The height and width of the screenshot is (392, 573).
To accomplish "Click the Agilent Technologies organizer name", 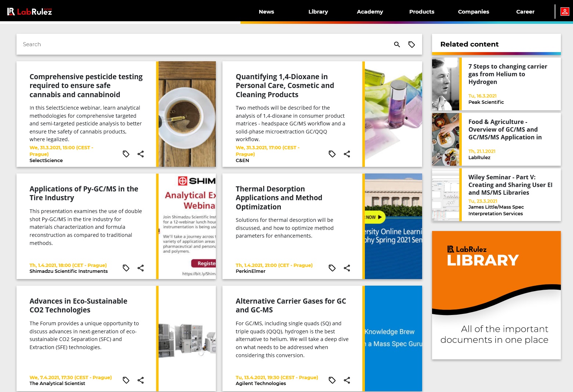I will tap(261, 384).
